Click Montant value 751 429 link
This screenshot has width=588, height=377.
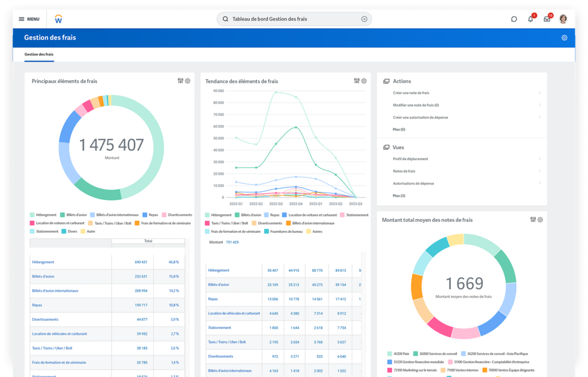click(x=232, y=242)
